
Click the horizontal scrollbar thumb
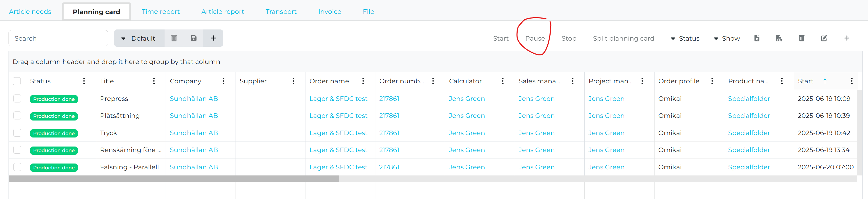174,179
